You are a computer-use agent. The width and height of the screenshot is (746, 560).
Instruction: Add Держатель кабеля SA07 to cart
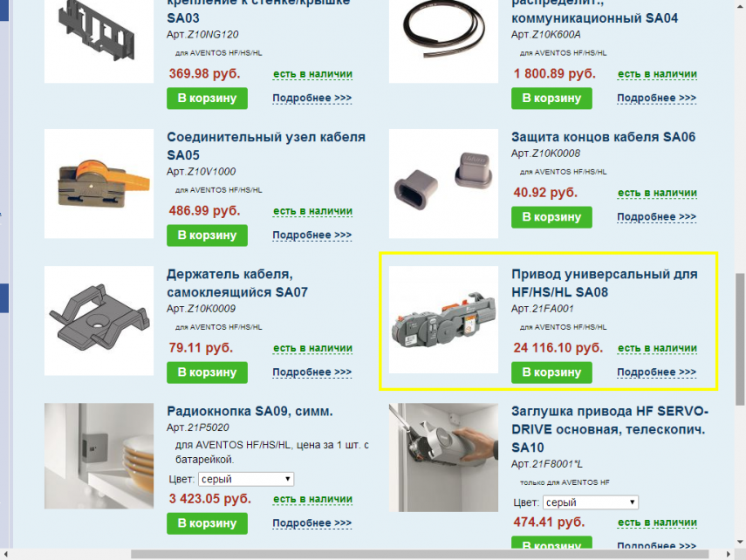(207, 372)
